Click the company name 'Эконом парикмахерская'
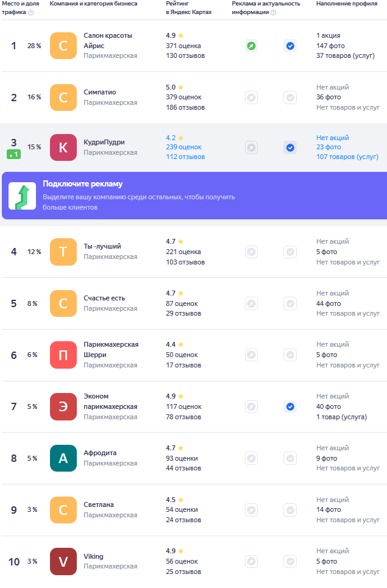Screen dimensions: 387x588 coord(110,402)
